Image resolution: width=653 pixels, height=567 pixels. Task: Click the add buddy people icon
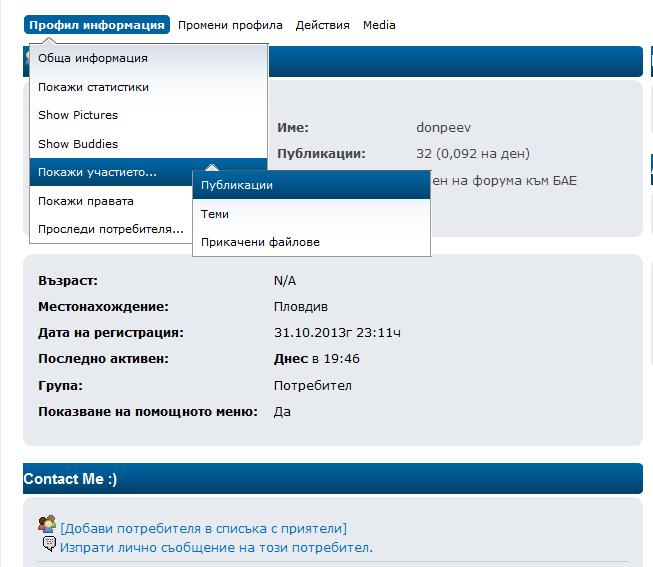[47, 524]
